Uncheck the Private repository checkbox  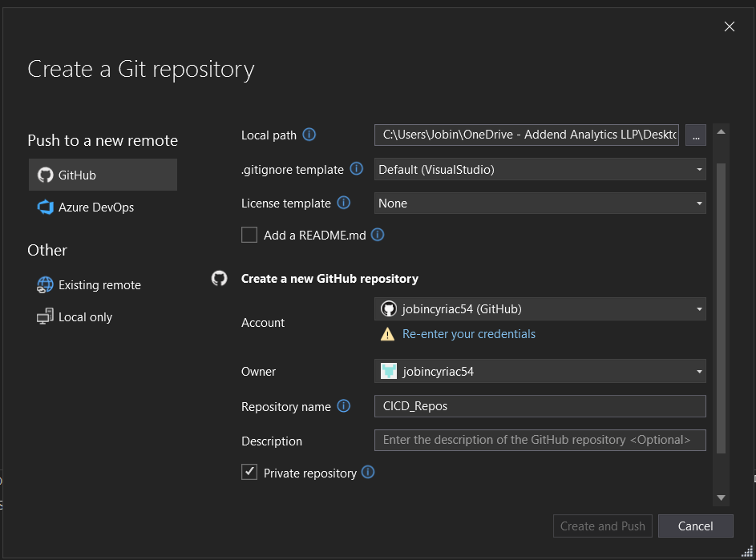tap(249, 473)
